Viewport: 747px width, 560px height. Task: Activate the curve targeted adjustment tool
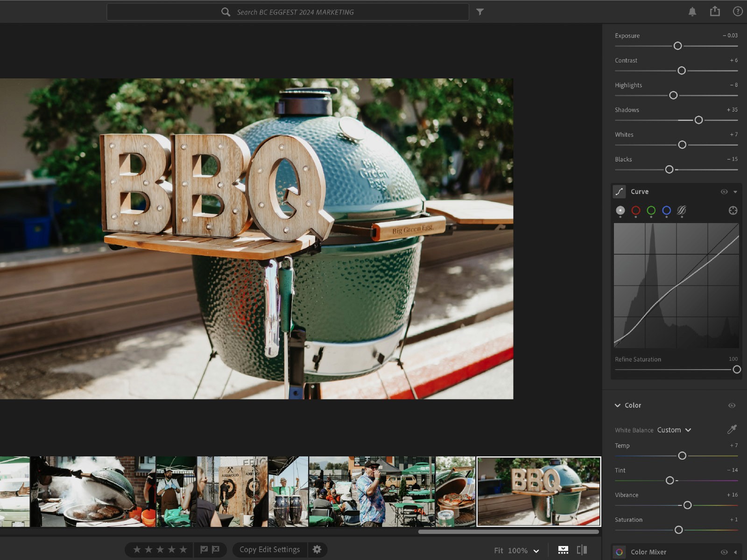coord(733,210)
